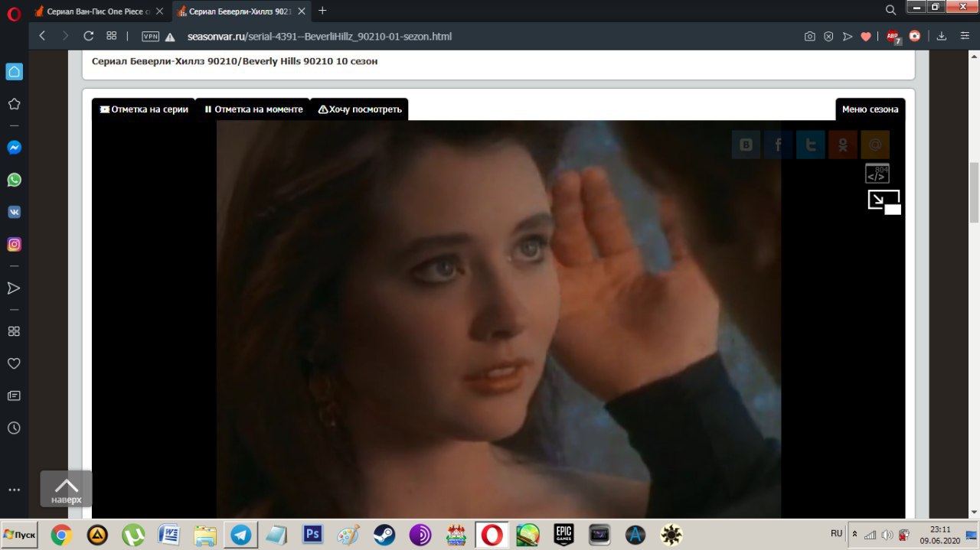Click the RU language indicator
The width and height of the screenshot is (980, 550).
(x=837, y=533)
